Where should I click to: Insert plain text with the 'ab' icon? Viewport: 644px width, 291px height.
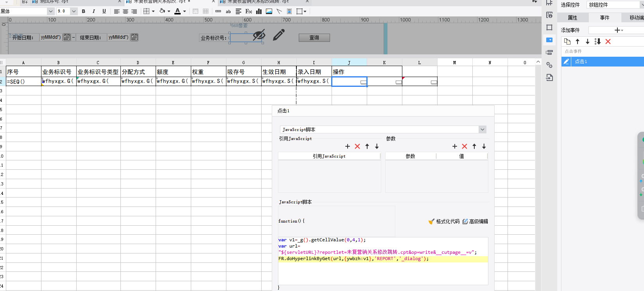[228, 11]
